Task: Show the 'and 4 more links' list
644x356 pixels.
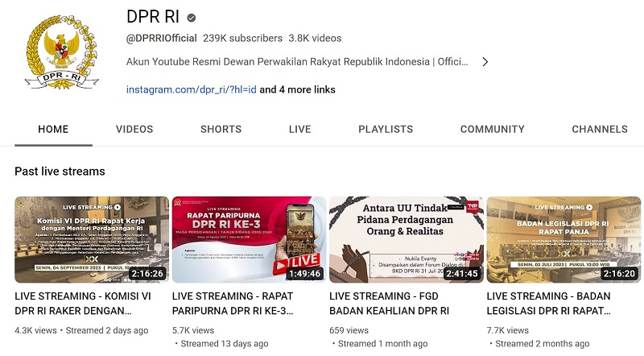Action: click(x=297, y=89)
